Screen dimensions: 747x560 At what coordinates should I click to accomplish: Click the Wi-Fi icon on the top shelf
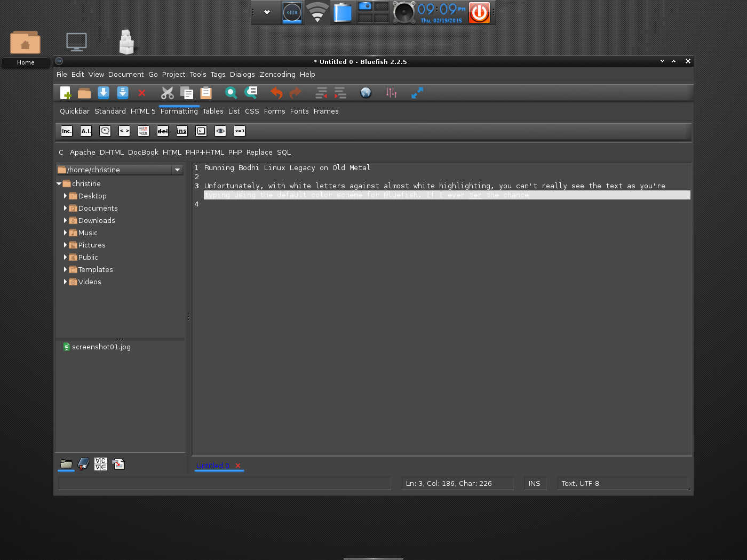tap(317, 12)
